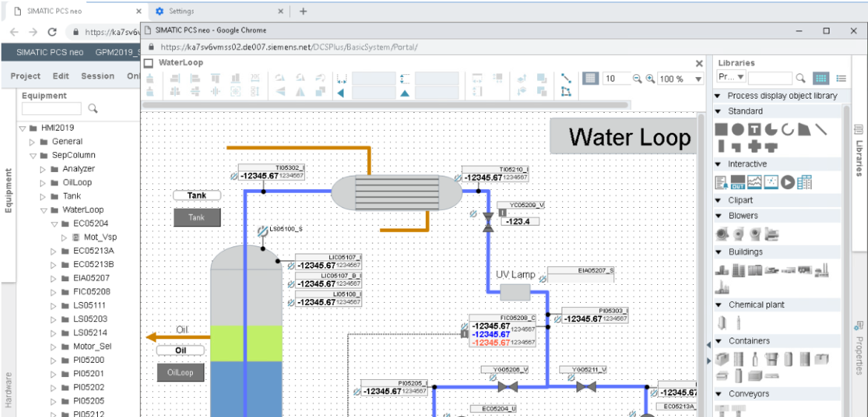The width and height of the screenshot is (868, 417).
Task: Switch to the Settings browser tab
Action: 182,11
